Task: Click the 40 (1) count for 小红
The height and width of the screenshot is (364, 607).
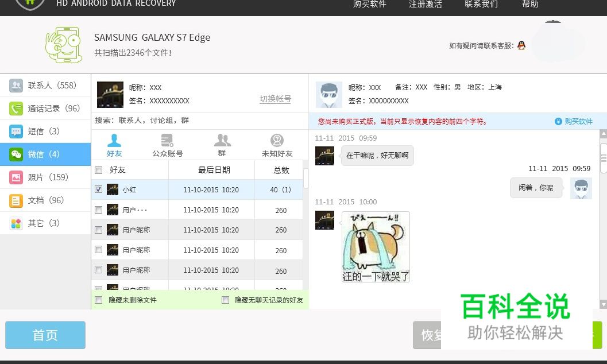Action: 280,189
